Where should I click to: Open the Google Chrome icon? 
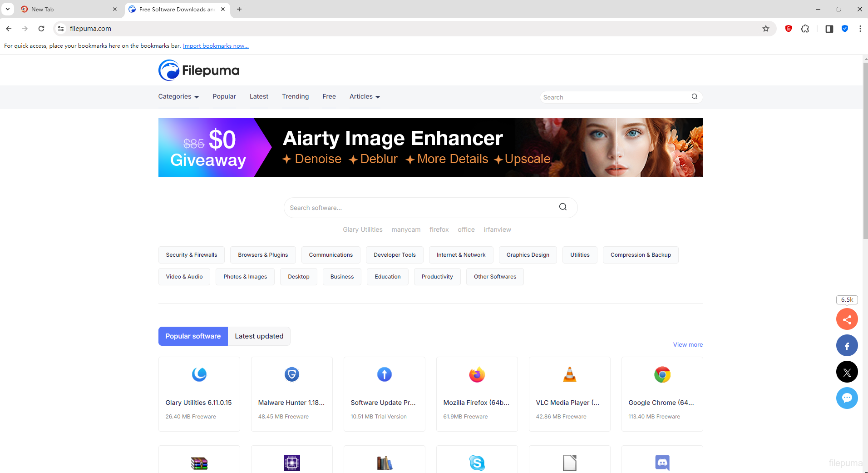click(662, 374)
